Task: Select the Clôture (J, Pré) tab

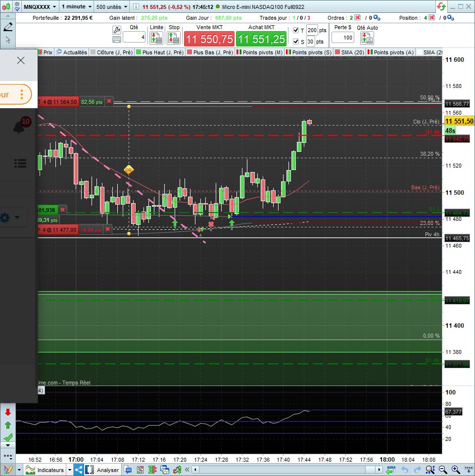Action: pos(111,52)
